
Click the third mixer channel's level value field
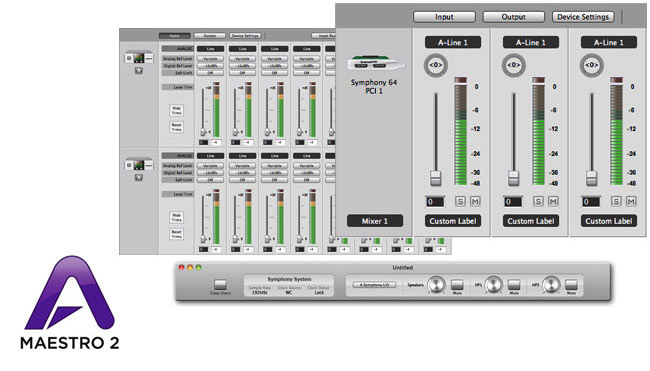pos(591,202)
